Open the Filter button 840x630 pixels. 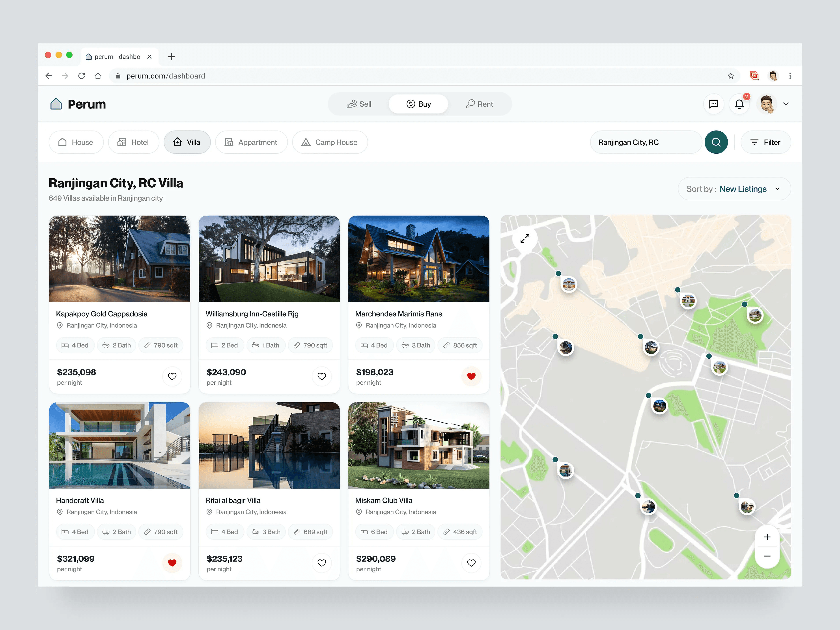pyautogui.click(x=765, y=142)
